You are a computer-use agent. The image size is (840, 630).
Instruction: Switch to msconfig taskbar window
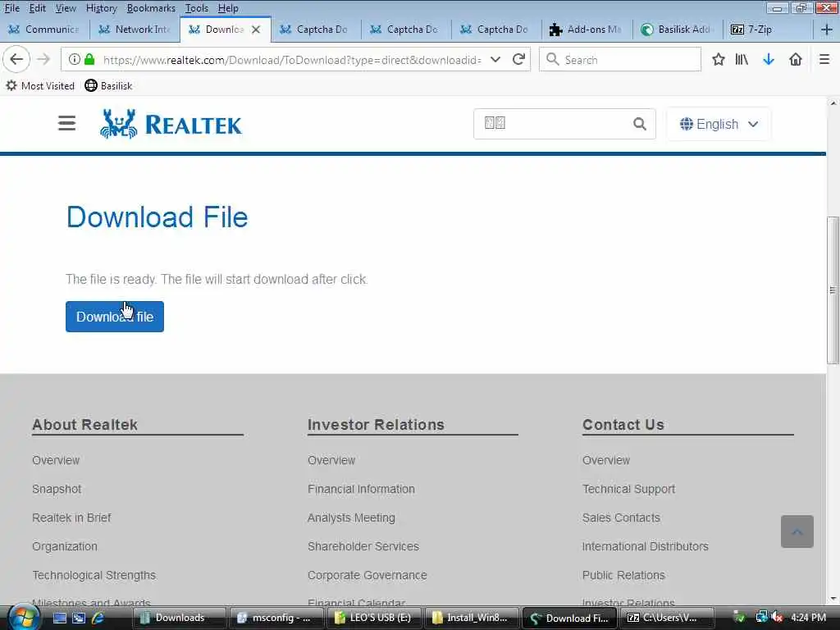pos(276,618)
